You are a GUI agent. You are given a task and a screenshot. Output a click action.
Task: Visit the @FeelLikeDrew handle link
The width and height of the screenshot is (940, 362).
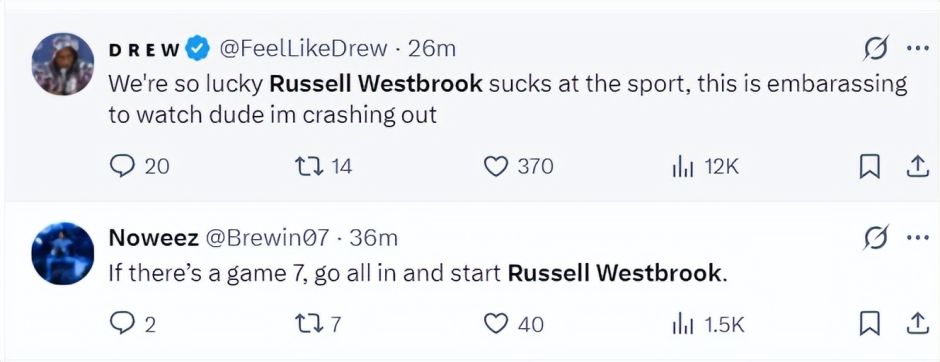coord(304,49)
